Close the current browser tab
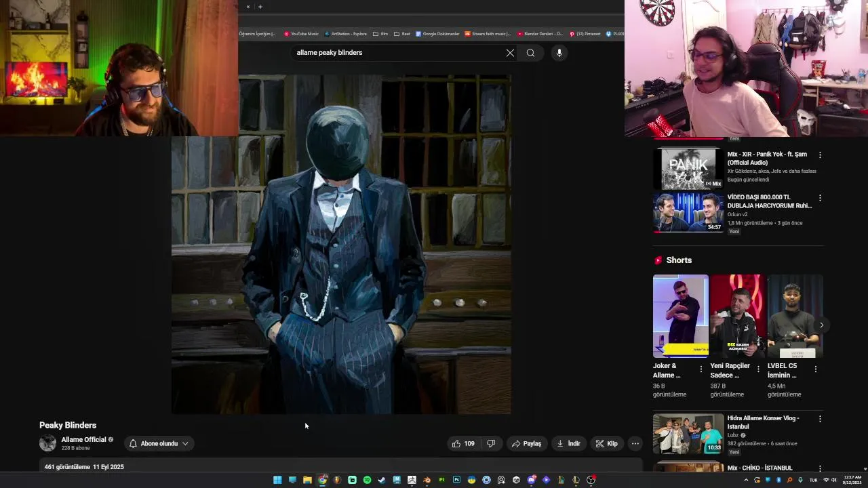The height and width of the screenshot is (488, 868). (248, 7)
